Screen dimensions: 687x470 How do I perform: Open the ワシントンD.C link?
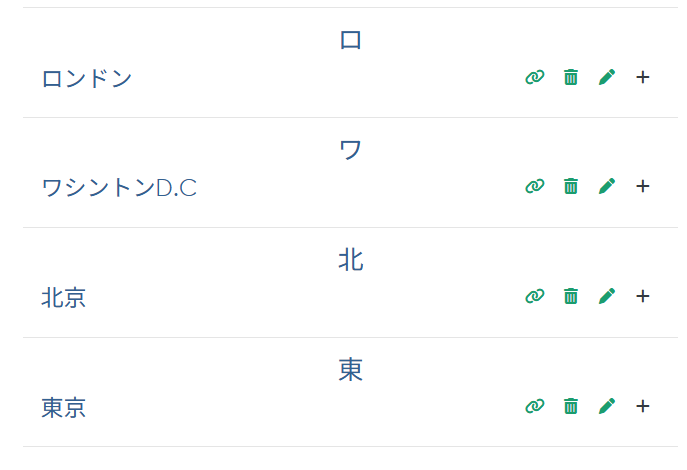(x=119, y=187)
